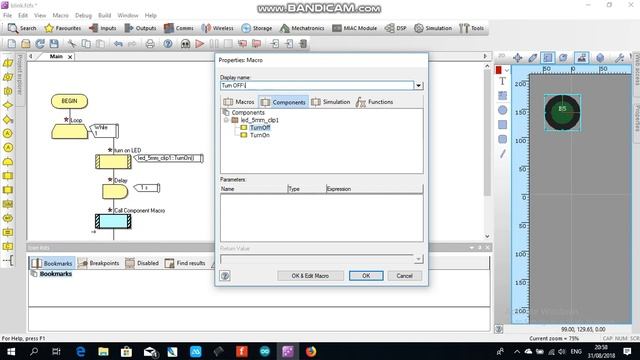640x360 pixels.
Task: Open the Build menu
Action: tap(104, 15)
